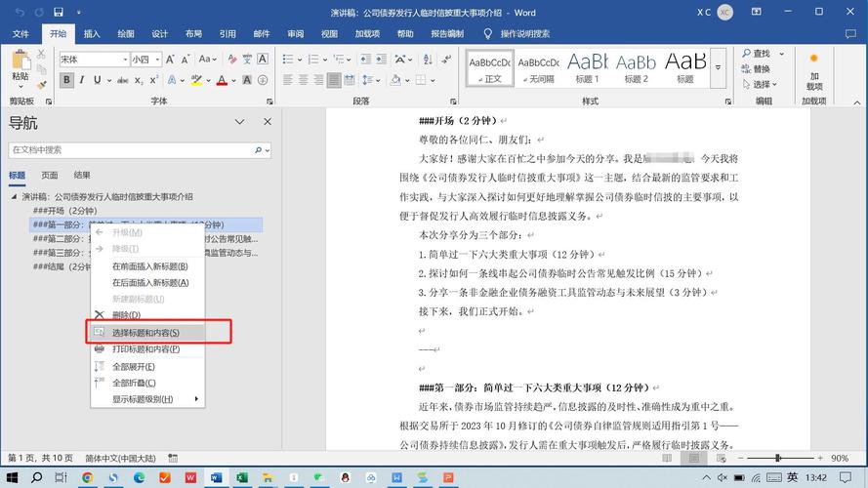Center align text
868x488 pixels.
click(x=303, y=81)
